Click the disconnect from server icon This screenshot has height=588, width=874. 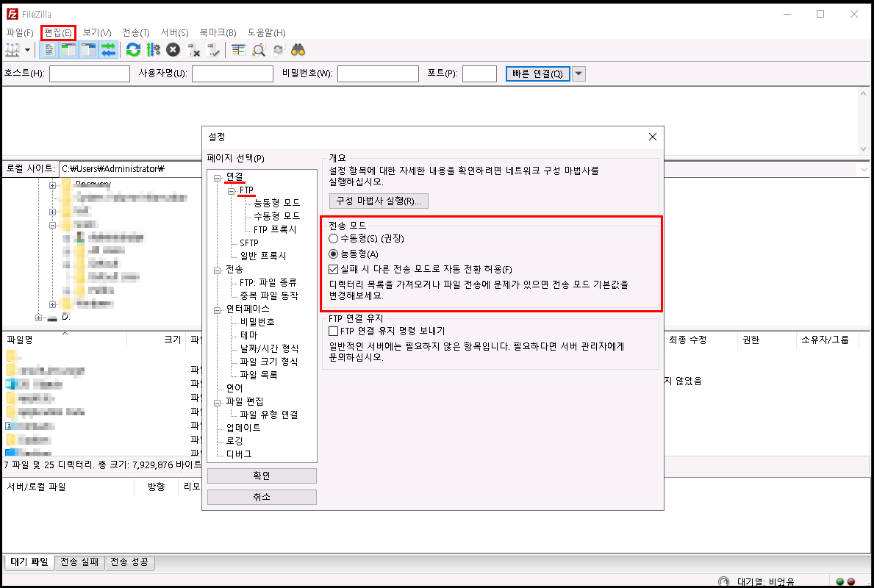[x=193, y=50]
